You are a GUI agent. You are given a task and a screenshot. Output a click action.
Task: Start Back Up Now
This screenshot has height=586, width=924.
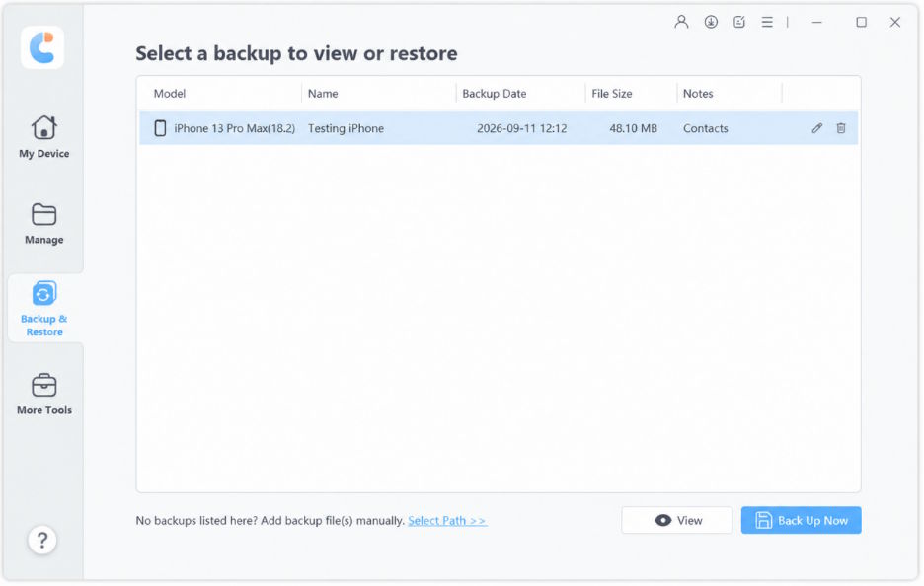tap(801, 520)
